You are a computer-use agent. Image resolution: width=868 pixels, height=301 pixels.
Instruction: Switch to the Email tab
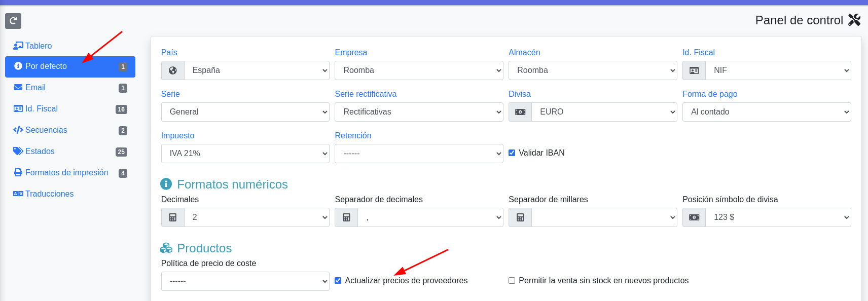click(x=70, y=88)
